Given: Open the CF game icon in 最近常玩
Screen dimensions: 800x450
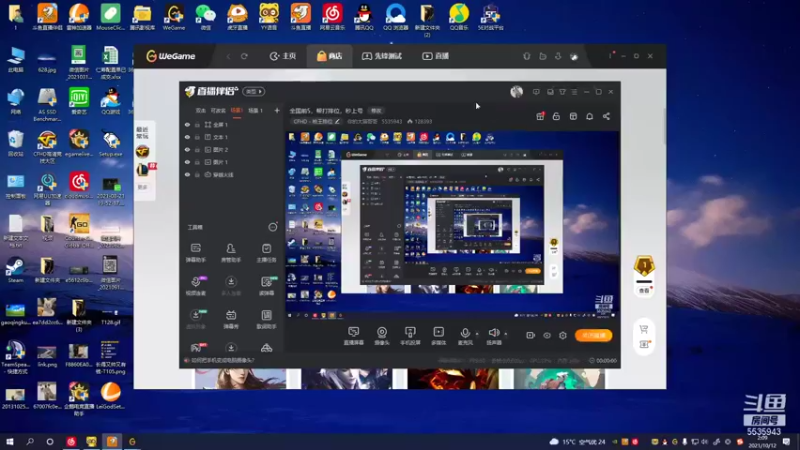Looking at the screenshot, I should point(142,151).
